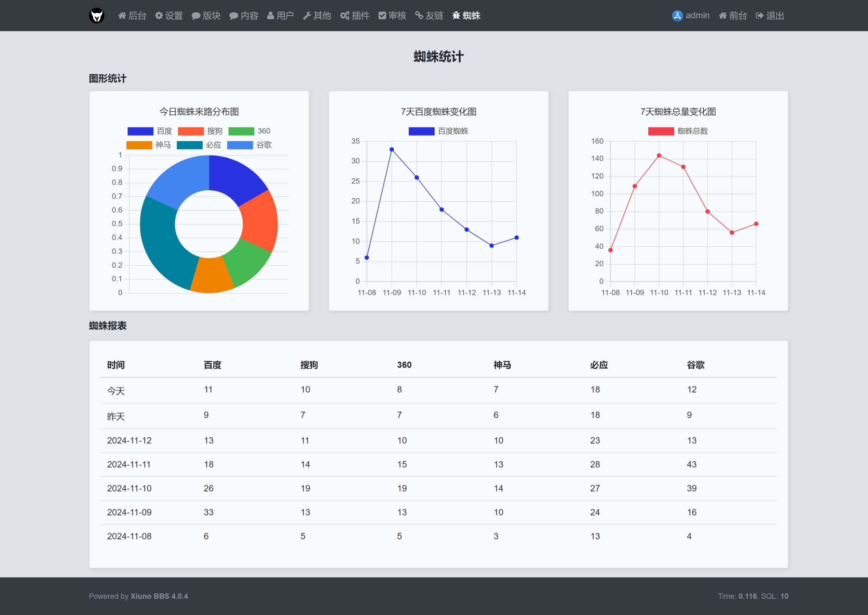Go to the 审核 page

click(x=392, y=15)
